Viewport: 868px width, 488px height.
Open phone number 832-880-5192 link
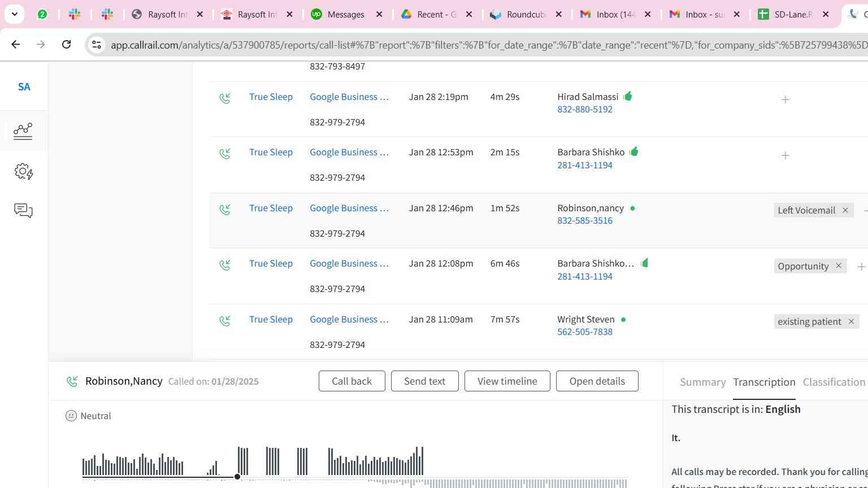click(584, 109)
